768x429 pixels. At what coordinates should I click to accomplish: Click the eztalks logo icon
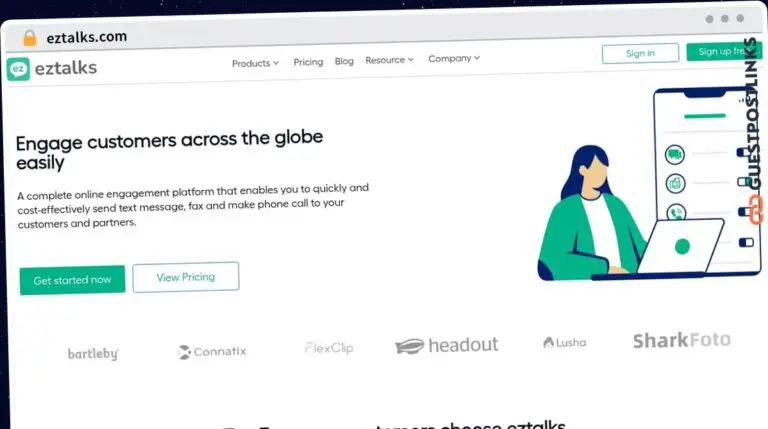tap(18, 69)
